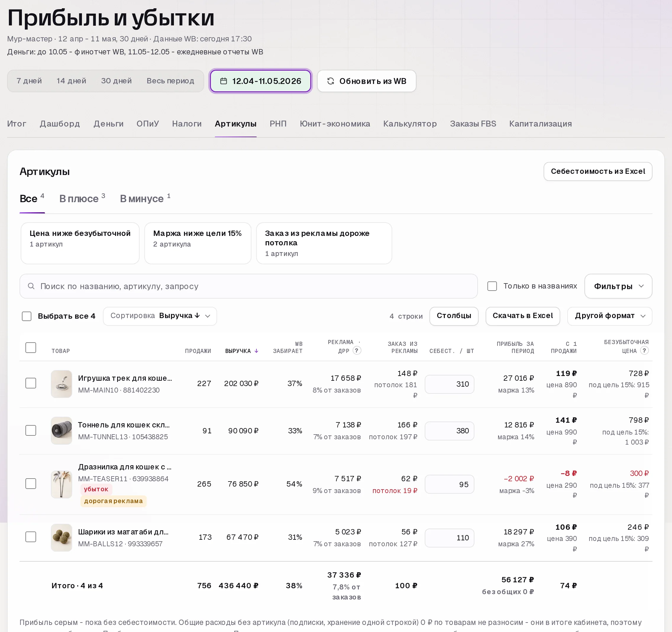672x632 pixels.
Task: Click the убыток tag on Дразнилка row
Action: click(x=96, y=489)
